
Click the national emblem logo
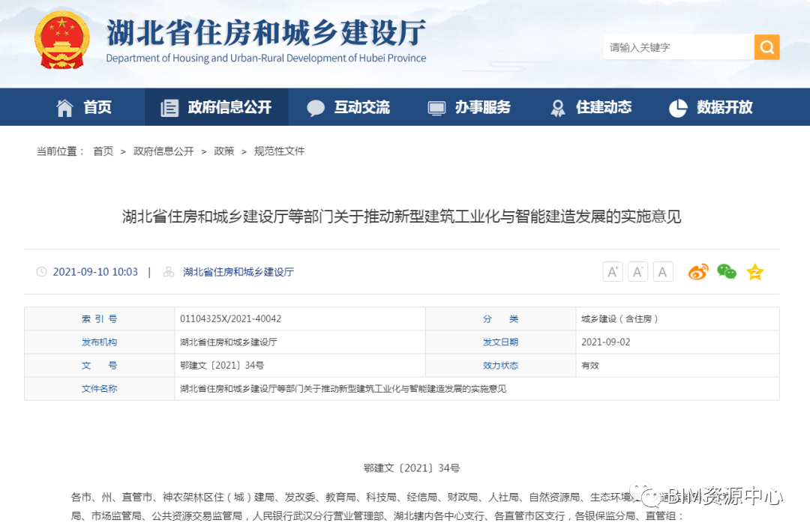pyautogui.click(x=61, y=40)
